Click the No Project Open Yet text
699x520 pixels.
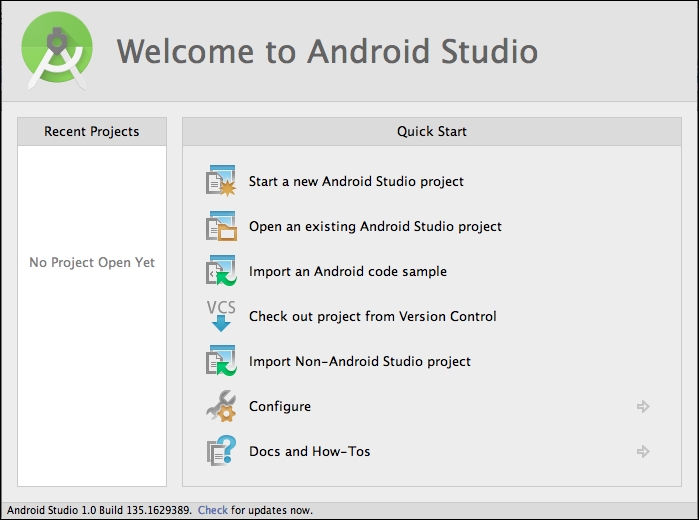click(92, 262)
